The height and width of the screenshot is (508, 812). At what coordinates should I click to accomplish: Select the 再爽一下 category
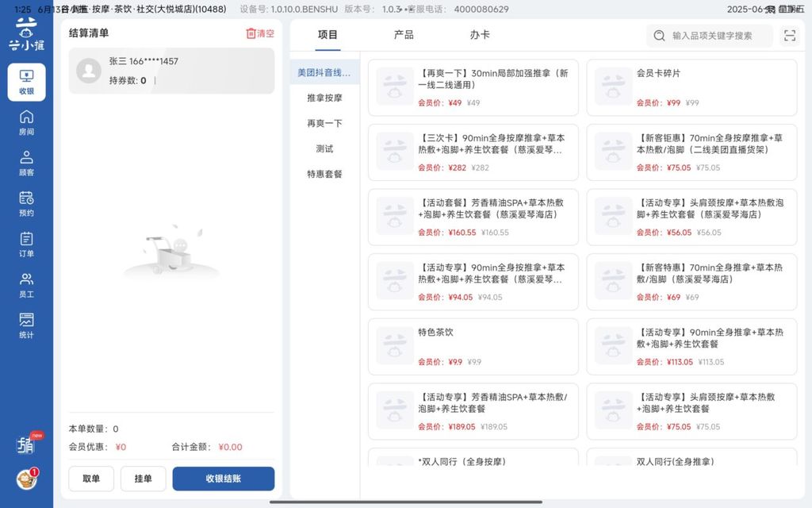tap(324, 123)
